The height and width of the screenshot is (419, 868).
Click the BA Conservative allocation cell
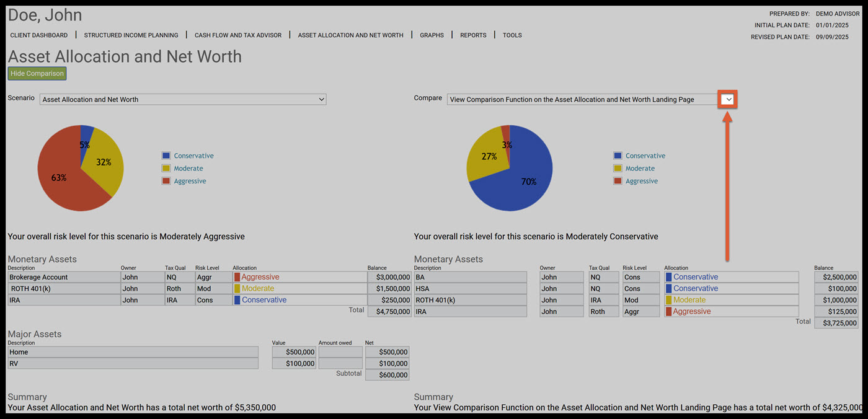click(731, 277)
